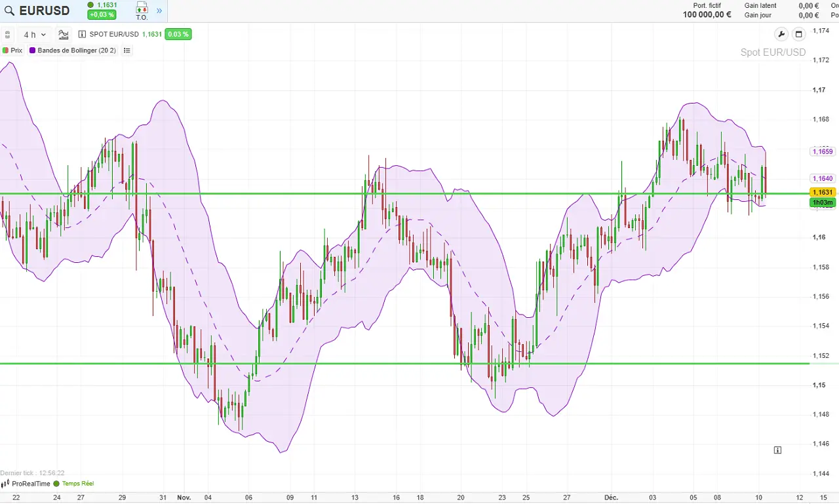This screenshot has height=504, width=839.
Task: Open the 4 h timeframe dropdown
Action: 33,34
